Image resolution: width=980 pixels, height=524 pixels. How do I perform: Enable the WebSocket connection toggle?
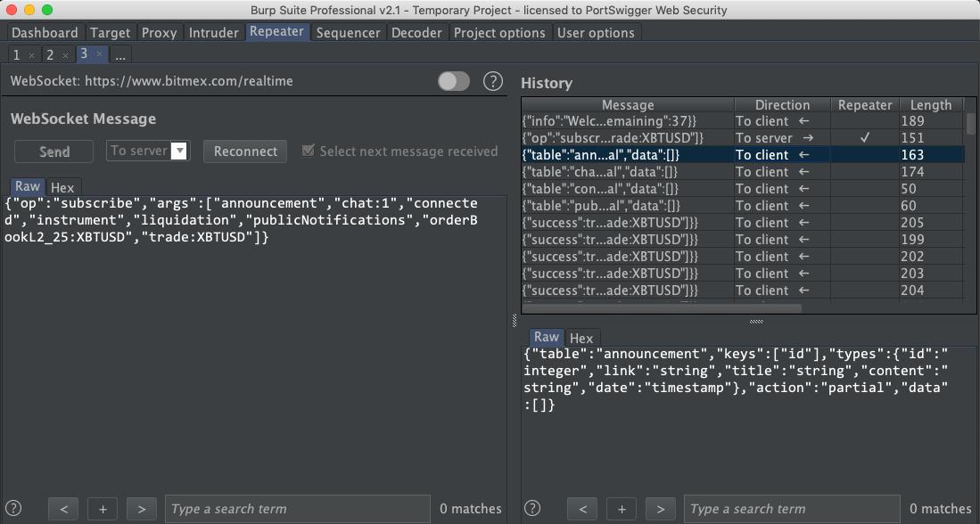[453, 80]
